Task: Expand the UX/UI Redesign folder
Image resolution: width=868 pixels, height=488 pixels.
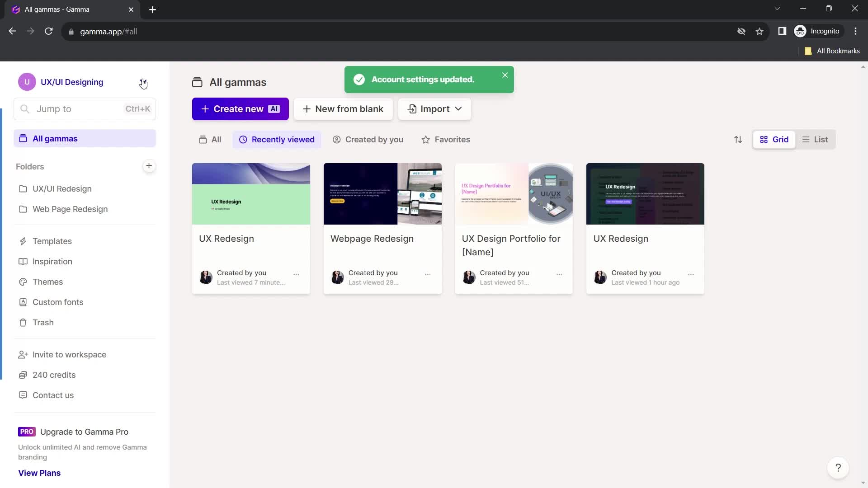Action: 61,188
